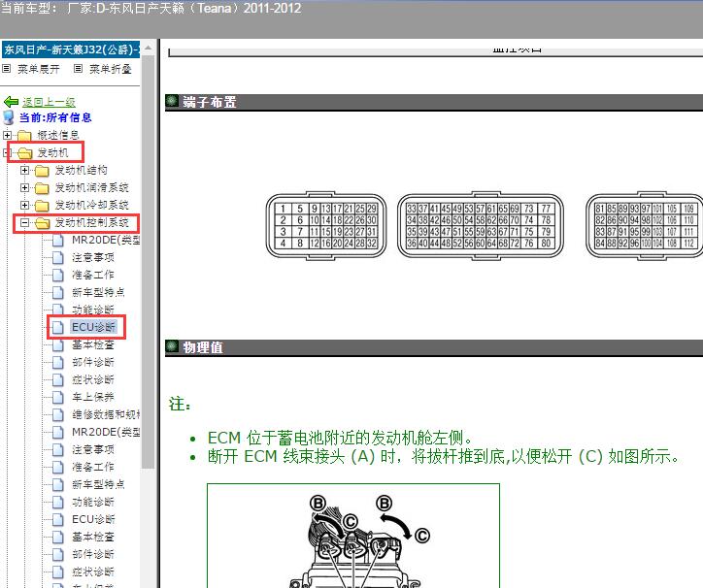703x588 pixels.
Task: Click the terminal connector diagram with pins 81-112
Action: [645, 226]
